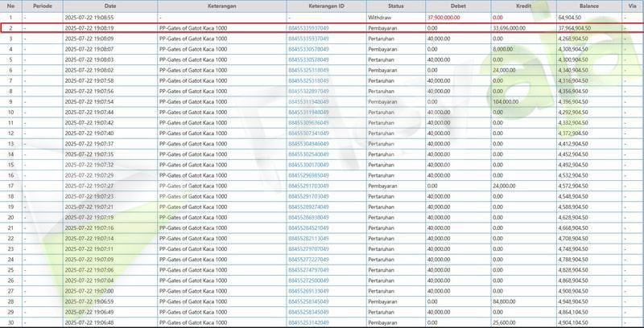Select the 84,800.00 kredit cell

click(504, 301)
